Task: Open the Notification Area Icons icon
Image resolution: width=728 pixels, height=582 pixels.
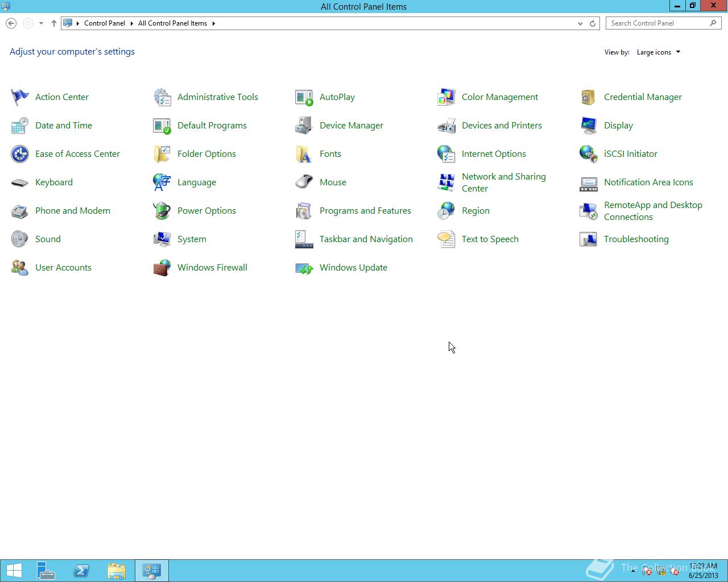Action: point(589,182)
